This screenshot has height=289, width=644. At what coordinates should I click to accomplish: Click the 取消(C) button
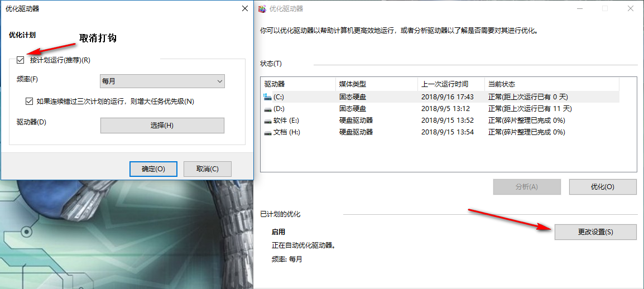[208, 168]
